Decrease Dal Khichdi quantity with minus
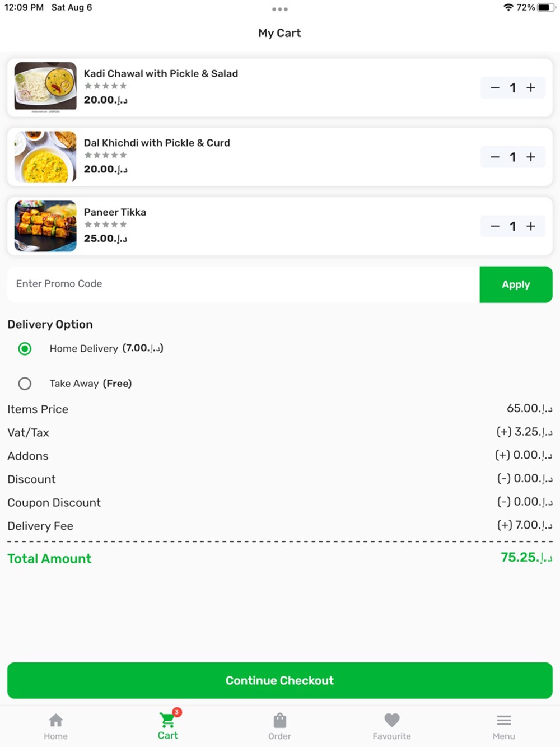 [x=495, y=157]
